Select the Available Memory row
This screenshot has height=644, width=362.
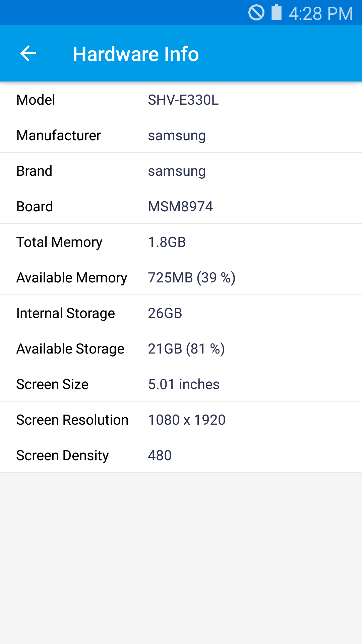181,277
